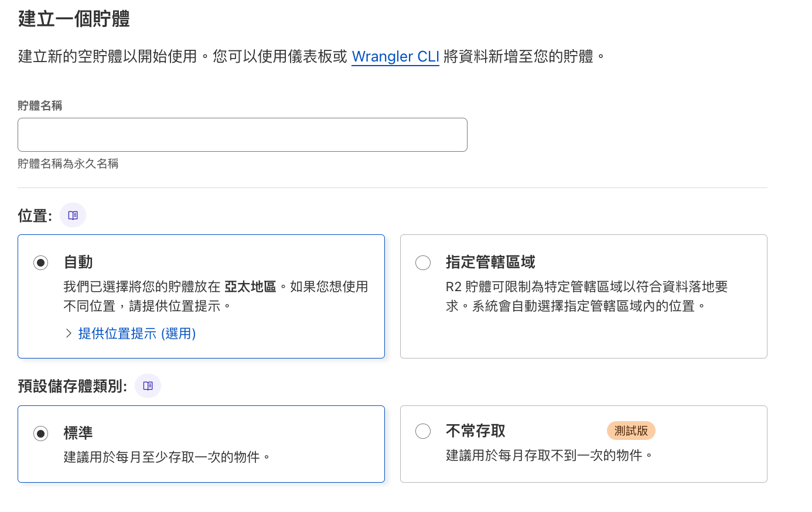Click the 建議用於每月至少存取一次的物件 description
Screen dimensions: 812x512
click(166, 457)
